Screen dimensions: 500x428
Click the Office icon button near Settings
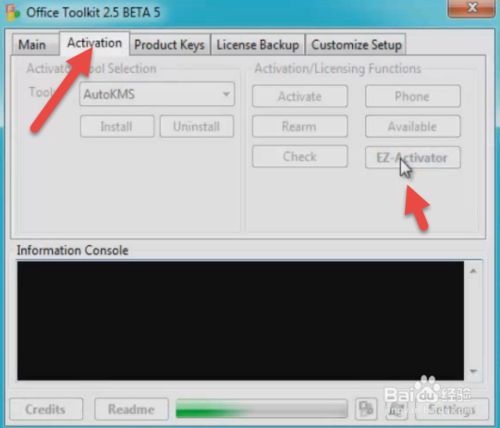point(366,409)
